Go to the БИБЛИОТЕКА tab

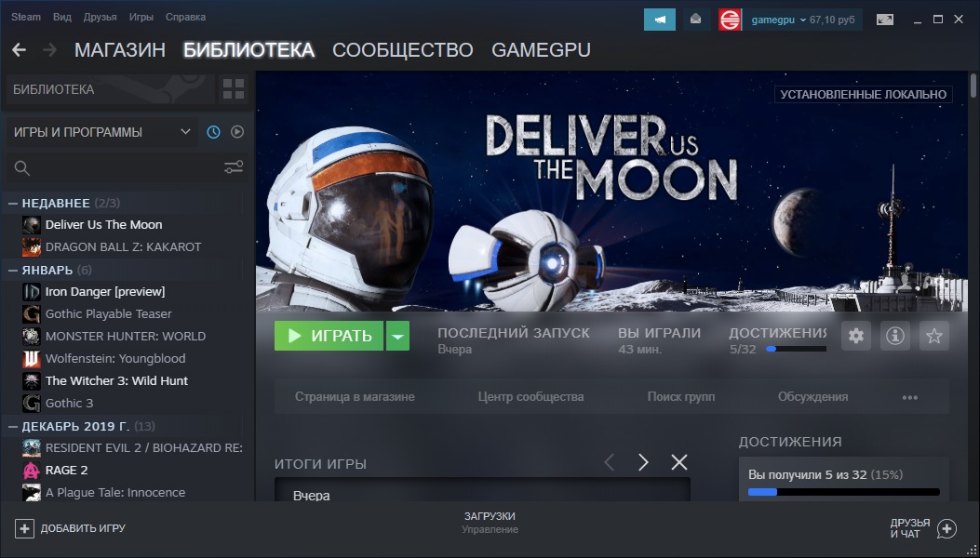pyautogui.click(x=248, y=50)
